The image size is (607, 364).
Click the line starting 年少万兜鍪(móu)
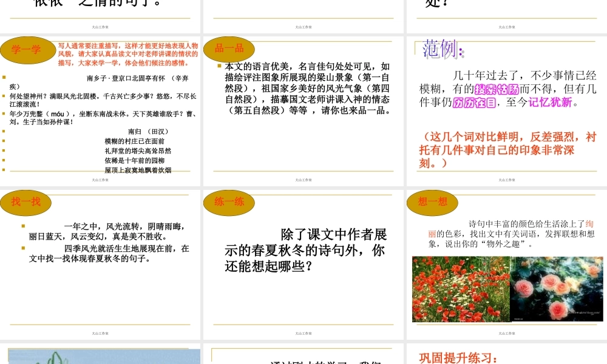tap(103, 118)
